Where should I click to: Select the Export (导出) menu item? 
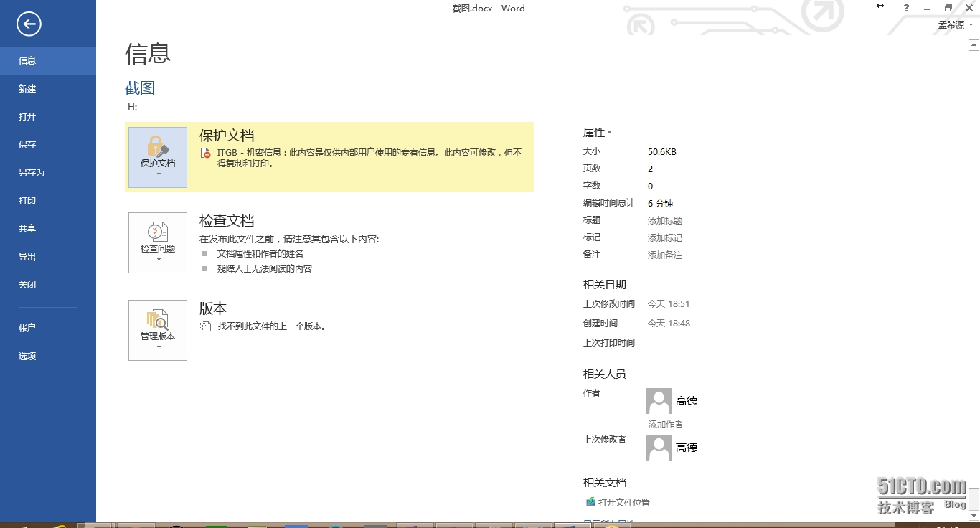coord(27,257)
